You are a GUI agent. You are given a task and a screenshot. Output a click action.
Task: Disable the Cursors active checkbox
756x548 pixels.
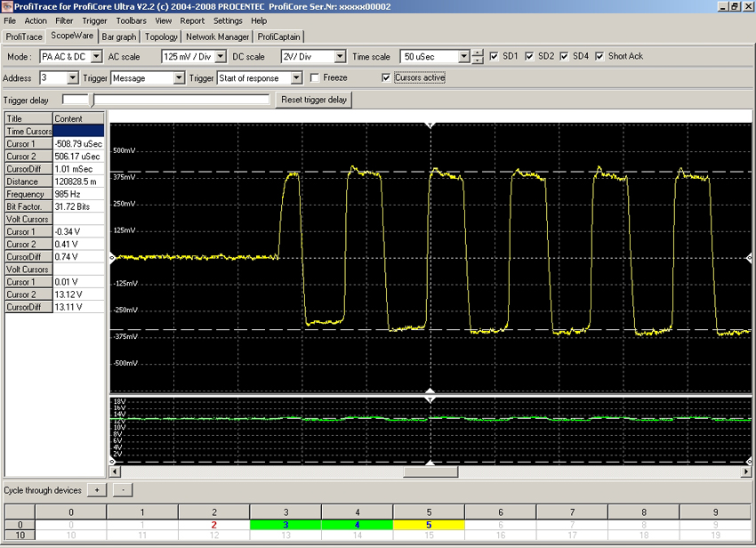pos(386,78)
